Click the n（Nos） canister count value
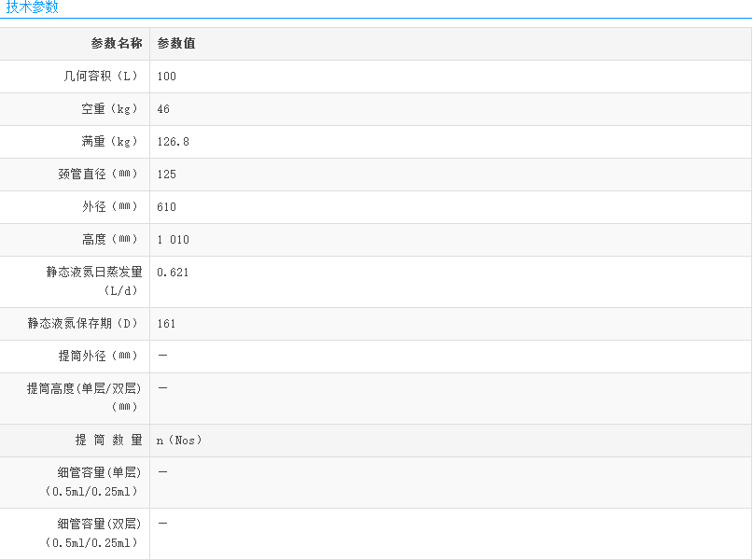 point(179,441)
